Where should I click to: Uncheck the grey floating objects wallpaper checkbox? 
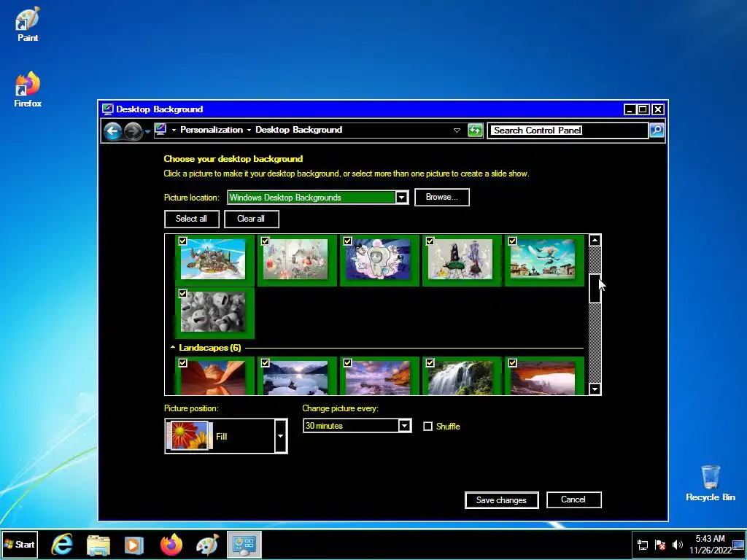tap(266, 241)
